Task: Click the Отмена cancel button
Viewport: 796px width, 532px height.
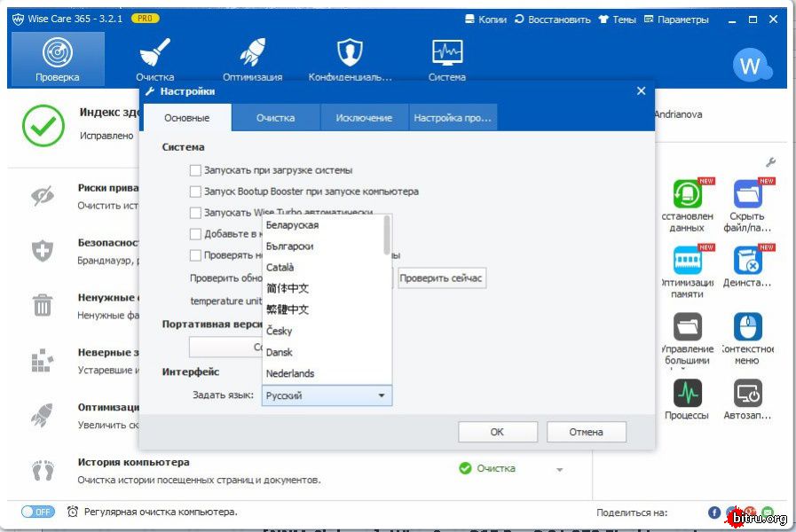Action: coord(587,432)
